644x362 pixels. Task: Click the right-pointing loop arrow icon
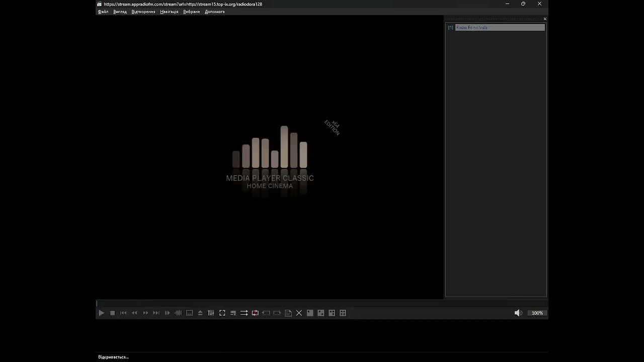[277, 313]
